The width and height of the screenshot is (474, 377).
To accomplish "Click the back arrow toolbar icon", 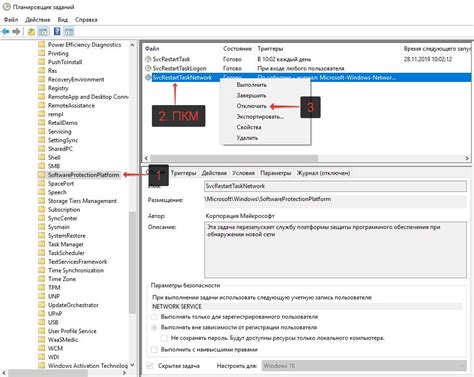I will pos(6,32).
